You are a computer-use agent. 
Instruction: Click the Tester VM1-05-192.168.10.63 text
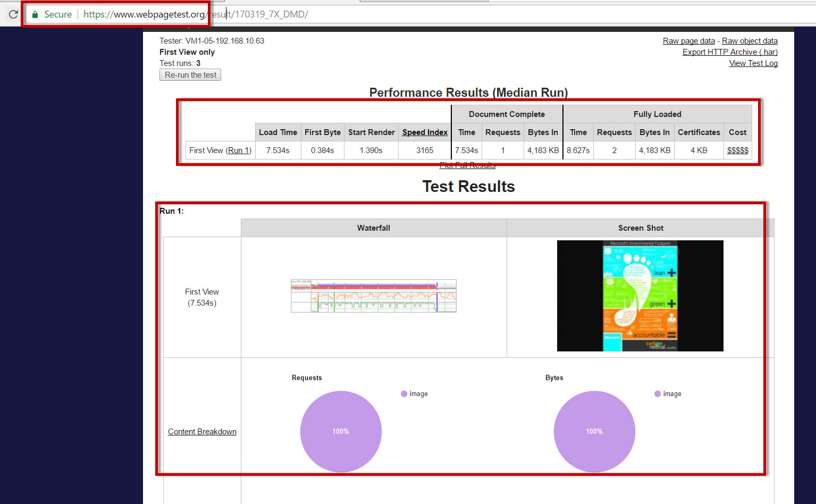click(x=212, y=41)
